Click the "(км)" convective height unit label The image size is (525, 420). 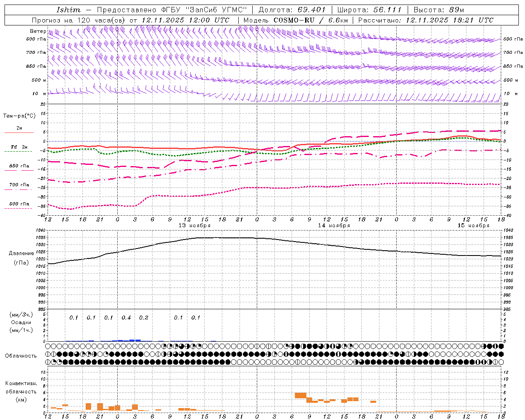[21, 399]
